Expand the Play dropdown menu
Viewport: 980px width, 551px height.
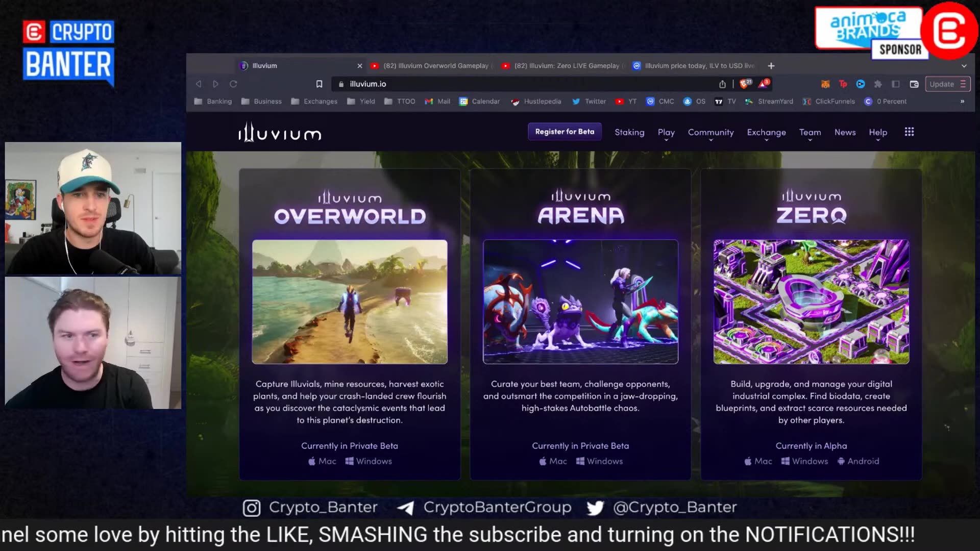point(666,133)
